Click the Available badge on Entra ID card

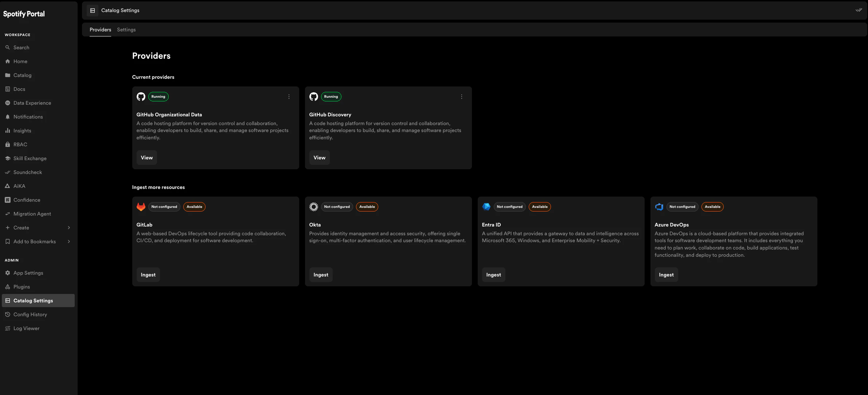click(x=540, y=207)
